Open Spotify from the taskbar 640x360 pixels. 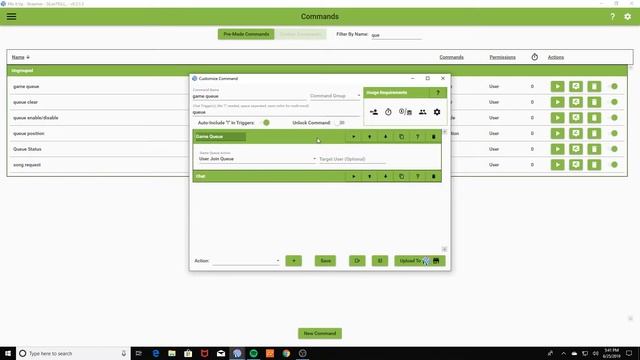pos(253,353)
